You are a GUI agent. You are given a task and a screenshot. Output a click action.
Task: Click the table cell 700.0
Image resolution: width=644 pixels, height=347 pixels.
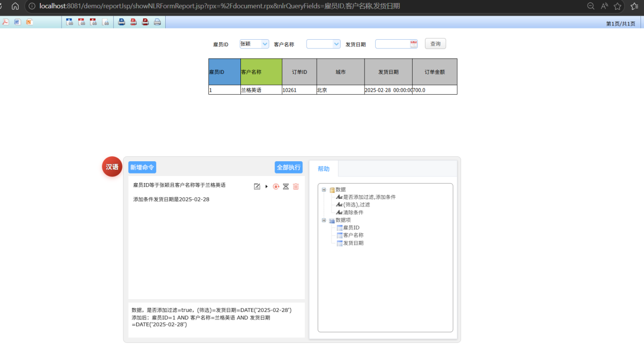435,90
